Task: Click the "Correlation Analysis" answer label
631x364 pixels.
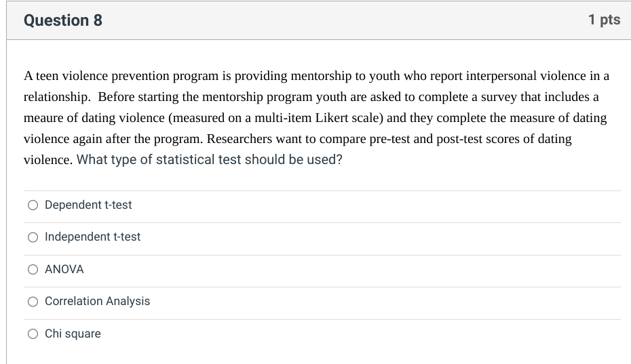Action: (x=98, y=302)
